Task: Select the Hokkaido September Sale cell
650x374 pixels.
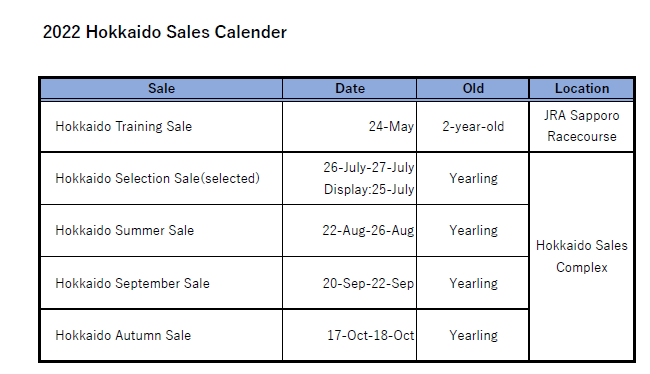Action: click(162, 283)
